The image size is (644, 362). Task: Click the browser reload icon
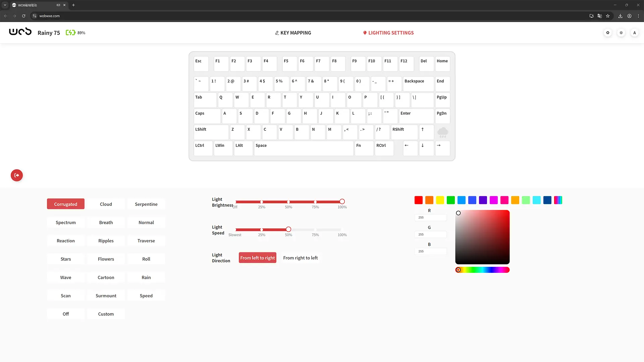pos(23,16)
